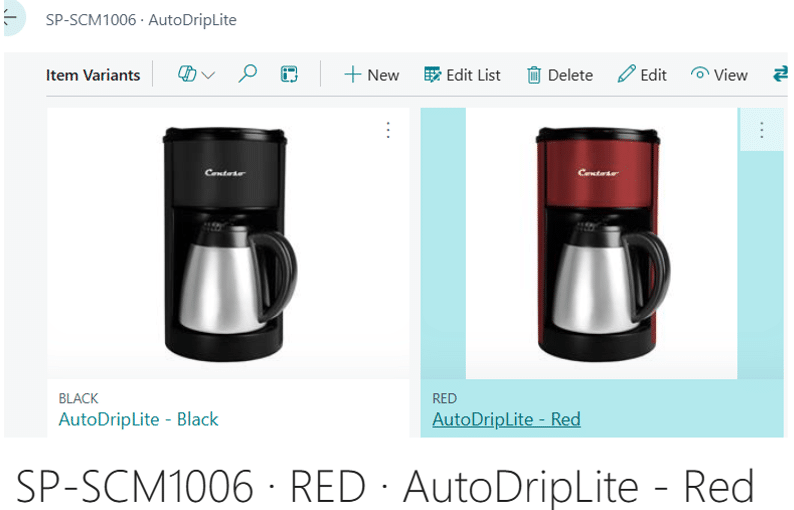Open the AutoDripLite - Red link
This screenshot has width=794, height=510.
[x=506, y=419]
